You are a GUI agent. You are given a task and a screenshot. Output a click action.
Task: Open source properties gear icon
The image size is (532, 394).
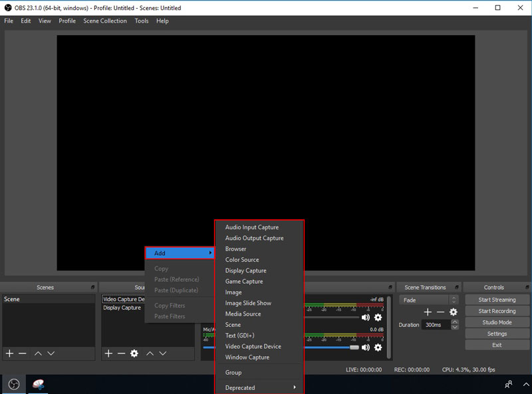134,353
